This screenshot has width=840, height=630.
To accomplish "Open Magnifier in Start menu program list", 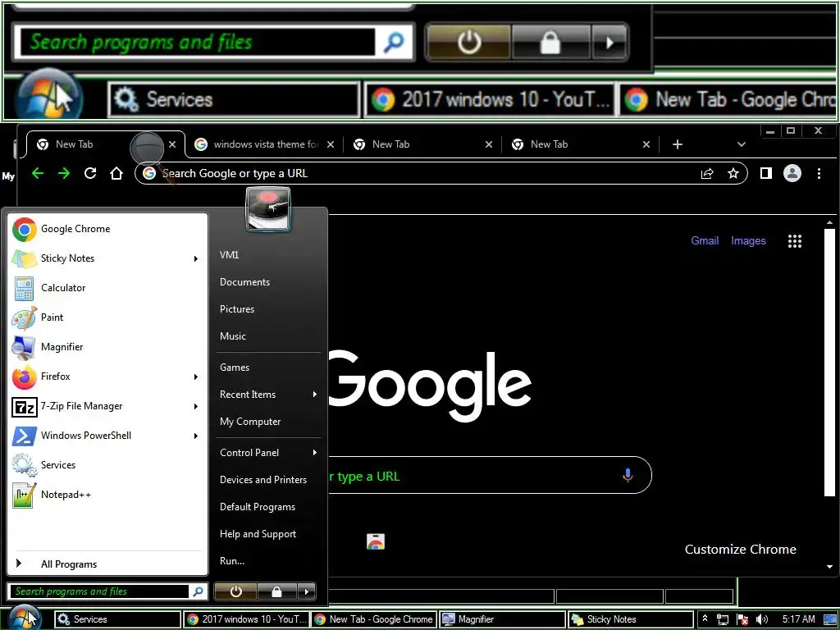I will 107,347.
